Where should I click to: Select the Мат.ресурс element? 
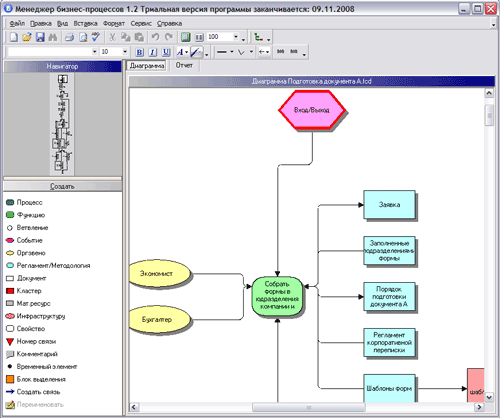(x=33, y=304)
